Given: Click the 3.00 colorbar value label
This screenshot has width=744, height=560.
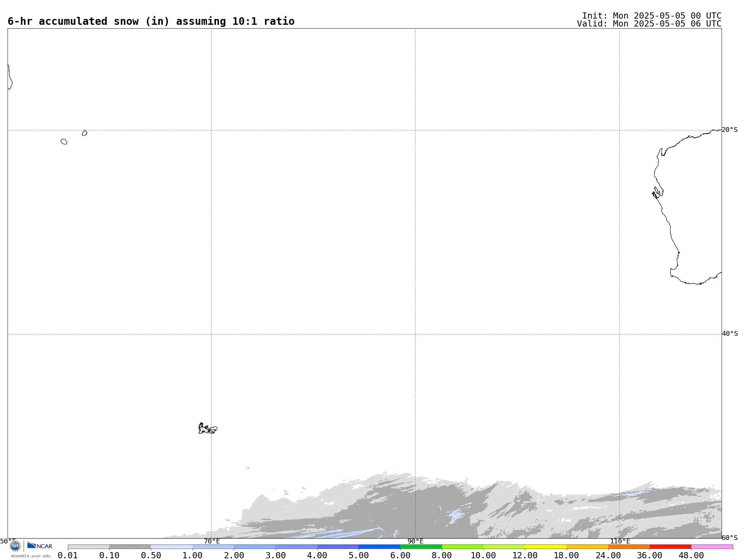Looking at the screenshot, I should click(276, 556).
